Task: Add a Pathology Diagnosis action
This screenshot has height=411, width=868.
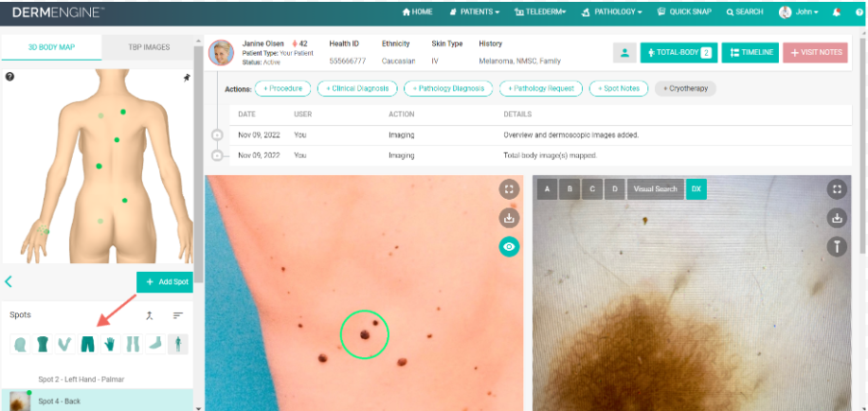Action: (448, 88)
